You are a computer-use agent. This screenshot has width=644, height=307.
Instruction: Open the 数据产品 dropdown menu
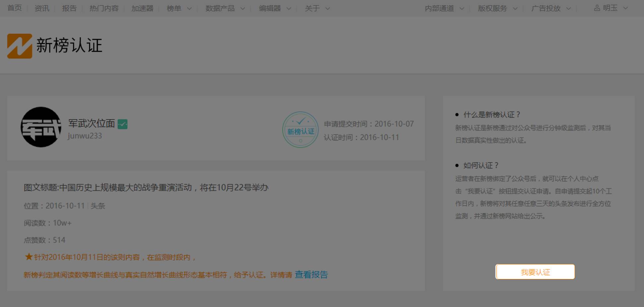click(x=225, y=8)
